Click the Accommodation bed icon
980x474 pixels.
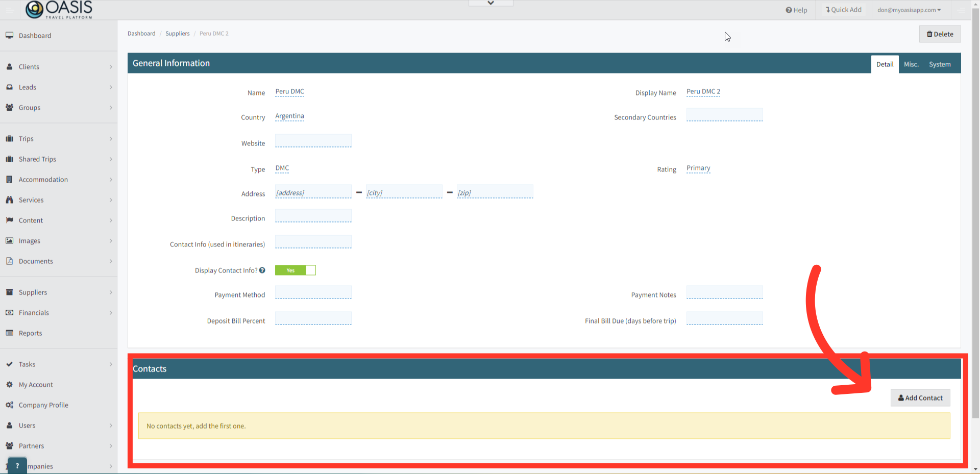pos(10,179)
